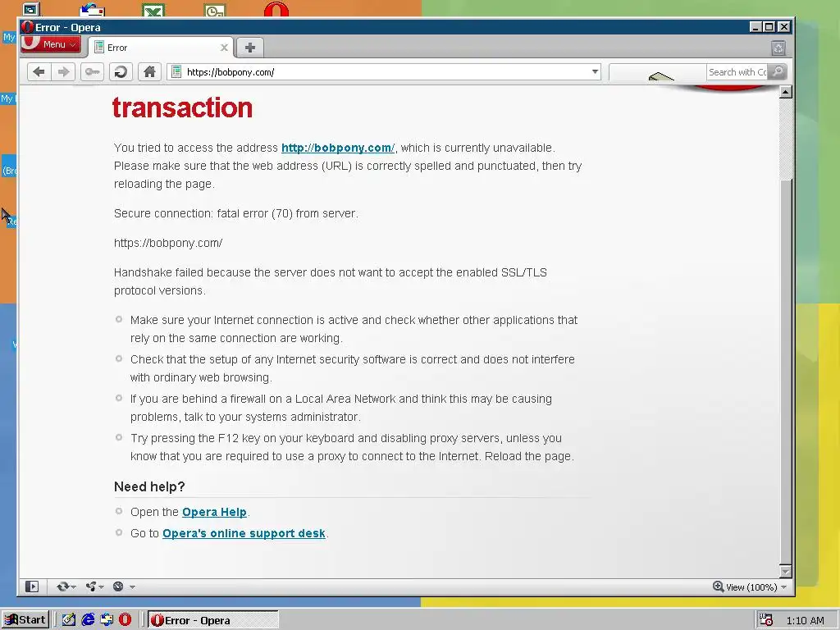Click the page icon in address bar
Image resolution: width=840 pixels, height=630 pixels.
click(176, 72)
